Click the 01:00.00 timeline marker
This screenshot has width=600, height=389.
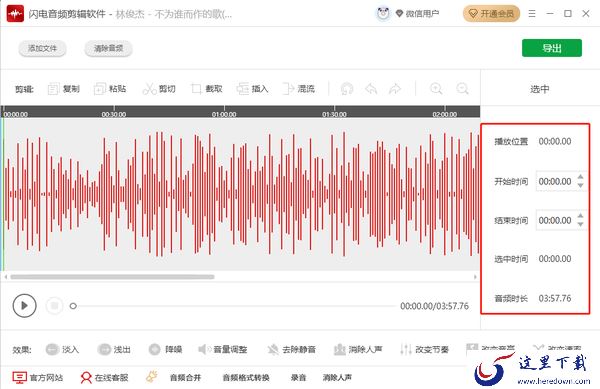click(224, 114)
